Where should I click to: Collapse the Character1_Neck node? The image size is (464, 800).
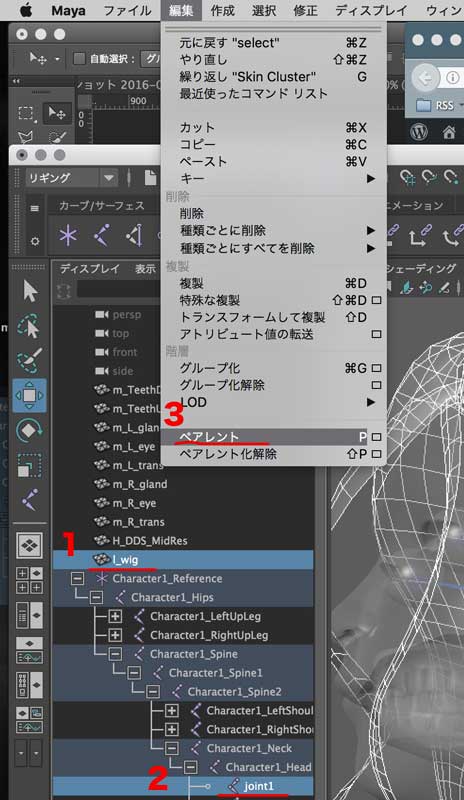[172, 748]
